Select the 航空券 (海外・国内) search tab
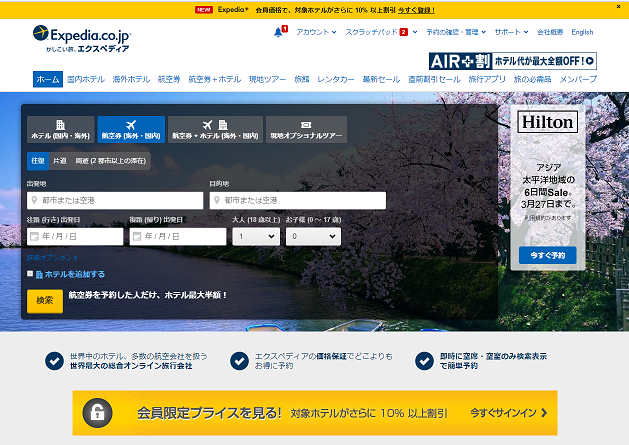 click(131, 130)
